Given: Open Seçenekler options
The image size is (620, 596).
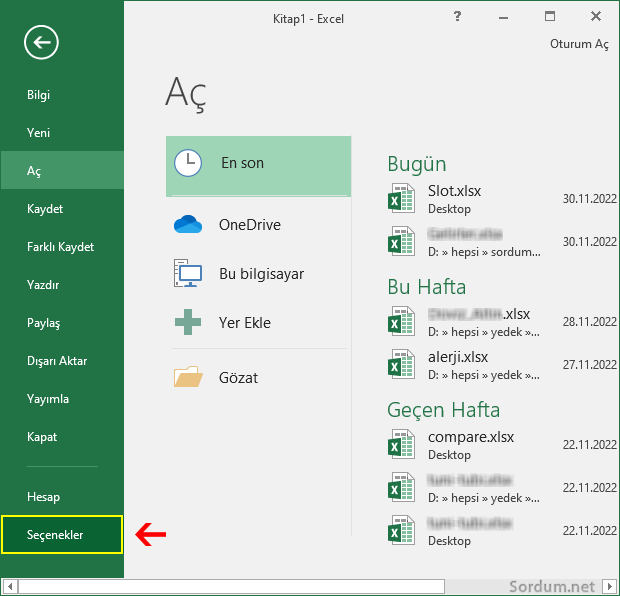Looking at the screenshot, I should 62,534.
